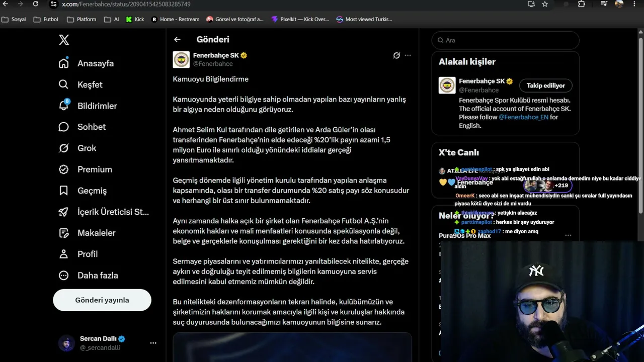Open the browser three-dot menu

point(634,4)
